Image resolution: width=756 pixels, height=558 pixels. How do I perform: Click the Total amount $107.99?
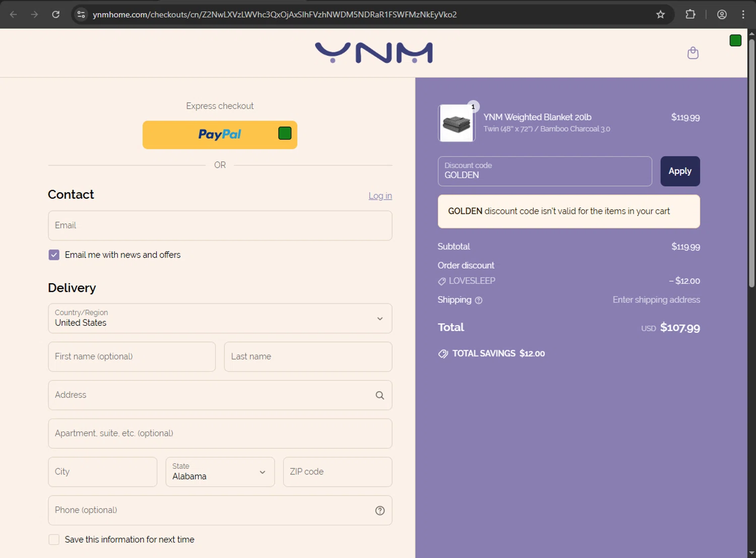[x=680, y=328]
